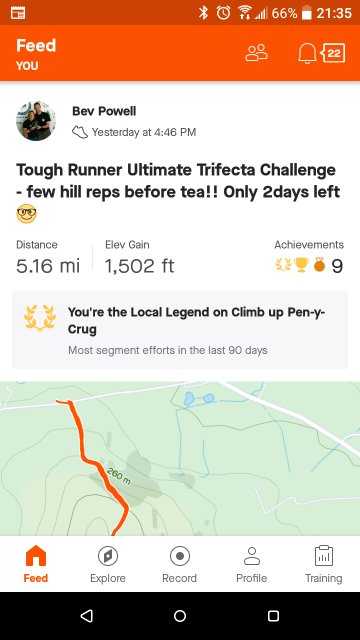Open the Profile person icon
The height and width of the screenshot is (640, 360).
251,556
